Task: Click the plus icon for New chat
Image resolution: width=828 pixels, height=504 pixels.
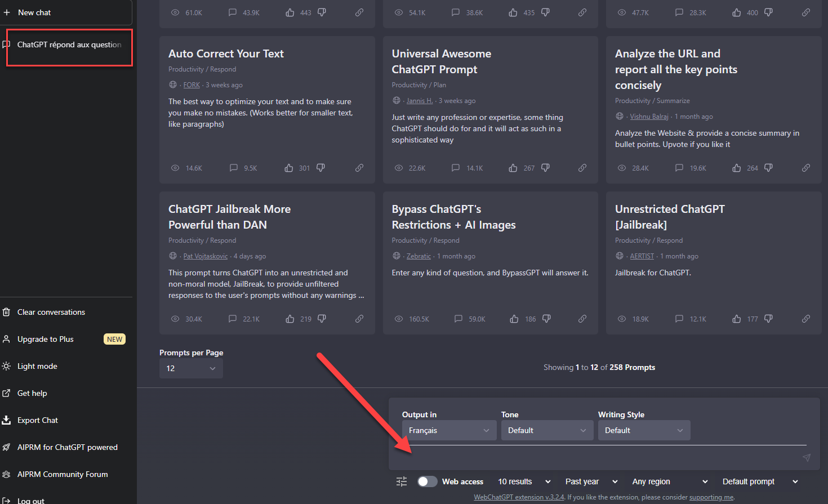Action: coord(7,12)
